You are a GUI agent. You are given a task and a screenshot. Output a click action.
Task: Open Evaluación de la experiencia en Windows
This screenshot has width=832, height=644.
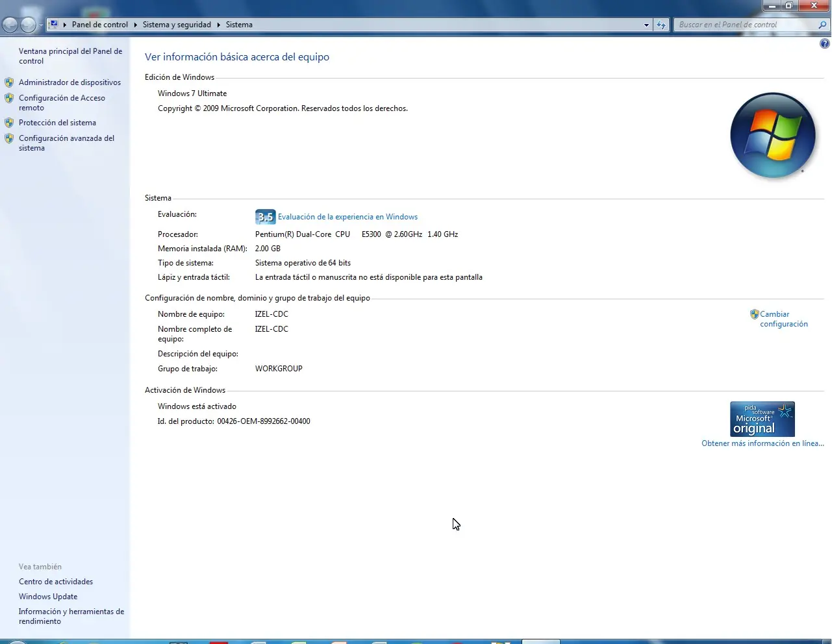[x=347, y=217]
